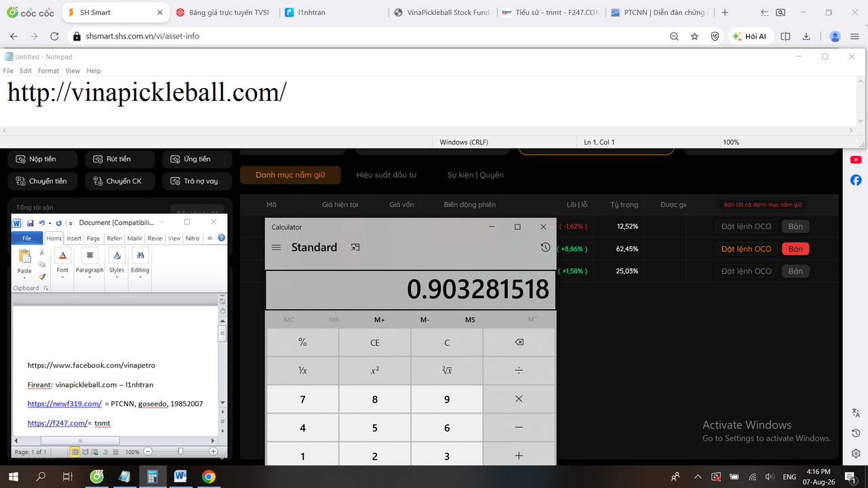Viewport: 868px width, 488px height.
Task: Open Google Chrome from the taskbar
Action: (208, 476)
